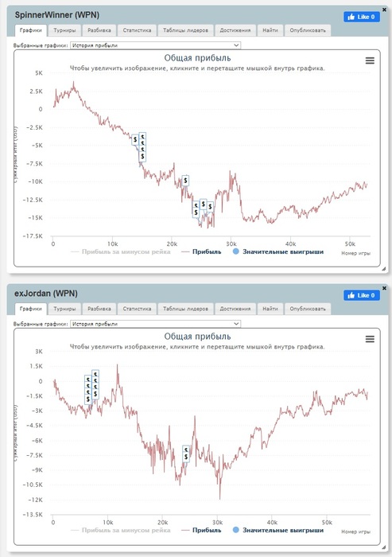The image size is (392, 557).
Task: Open 'Таблицы лидеров' tab of SpinnerWinner
Action: [185, 30]
